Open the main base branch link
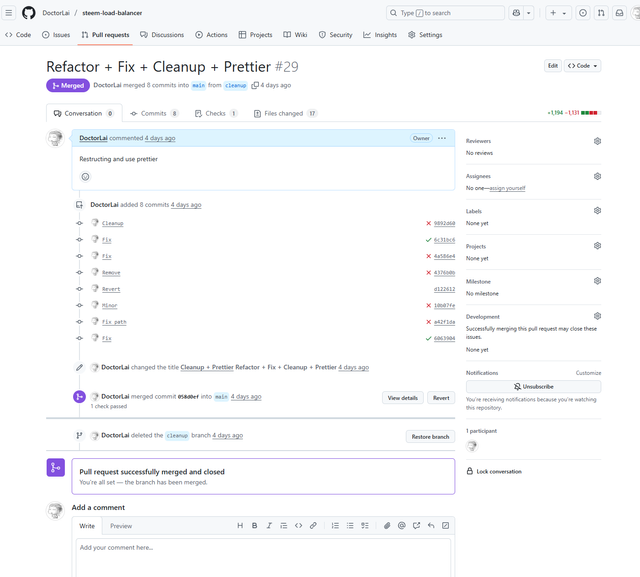 click(x=199, y=85)
